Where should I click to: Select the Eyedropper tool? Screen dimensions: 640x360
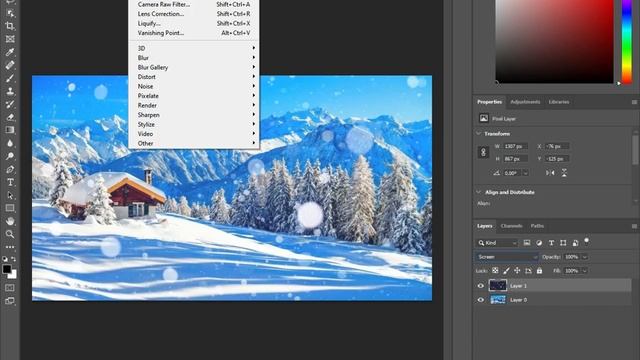pyautogui.click(x=10, y=52)
